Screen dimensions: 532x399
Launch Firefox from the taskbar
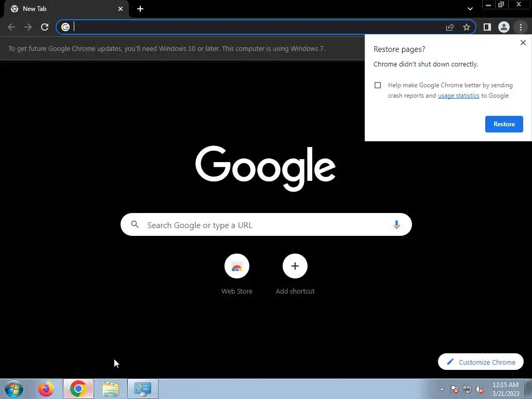[46, 389]
